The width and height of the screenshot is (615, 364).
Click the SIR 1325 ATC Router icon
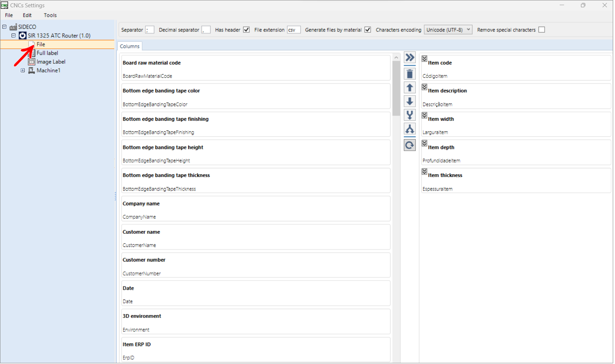point(23,36)
